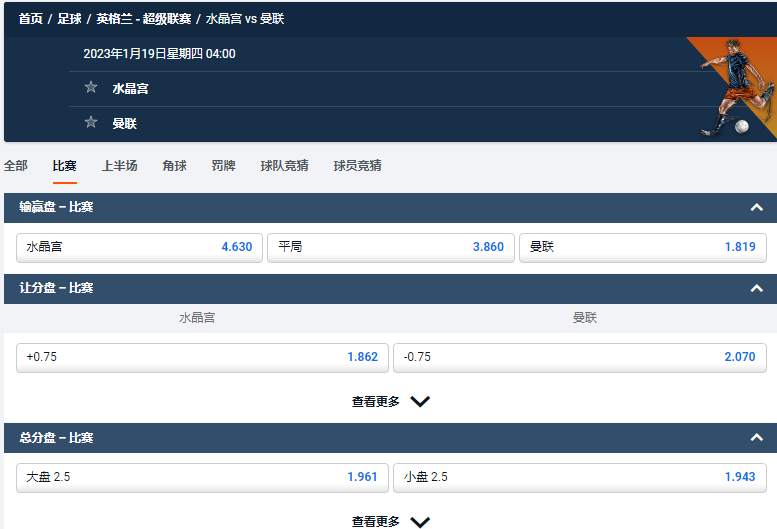Collapse the 总分盘 – 比赛 section

756,437
